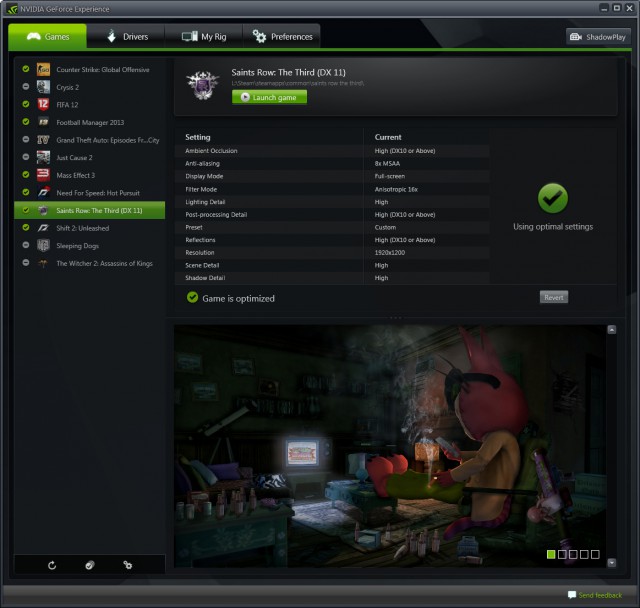Click the FIFA 12 game icon
The height and width of the screenshot is (608, 640).
coord(43,104)
